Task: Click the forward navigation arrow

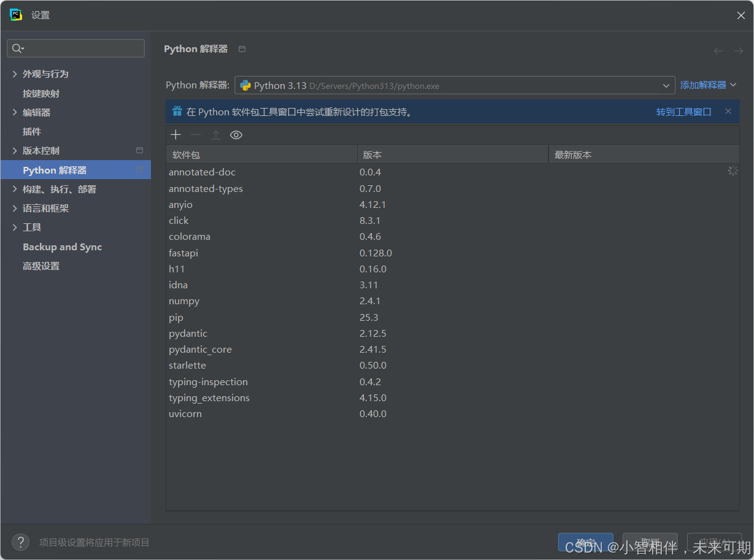Action: tap(739, 51)
